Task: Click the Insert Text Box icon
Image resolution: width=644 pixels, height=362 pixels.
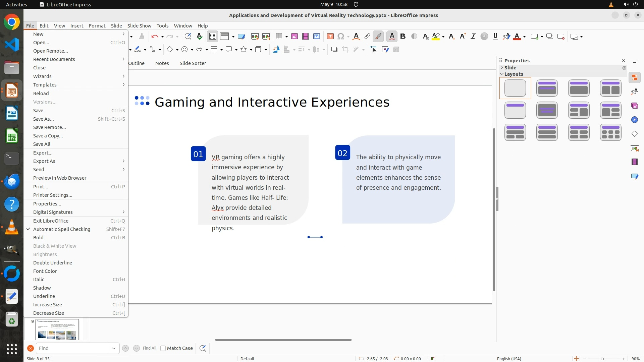Action: click(330, 37)
